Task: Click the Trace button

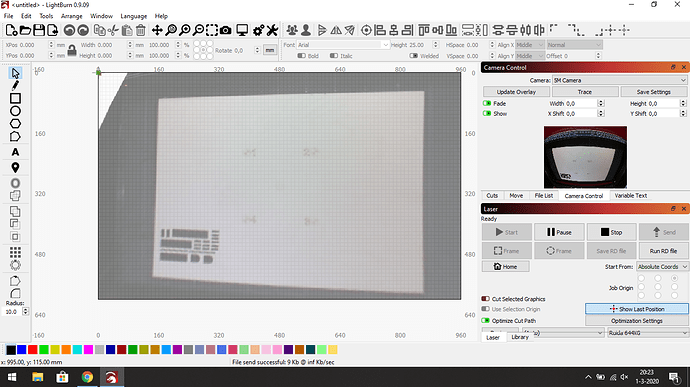Action: click(x=585, y=92)
